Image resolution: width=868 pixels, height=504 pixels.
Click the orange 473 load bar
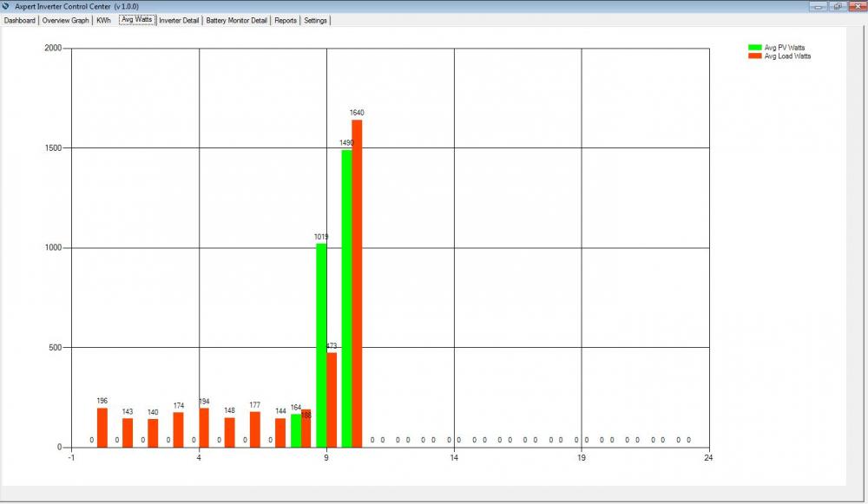(332, 399)
